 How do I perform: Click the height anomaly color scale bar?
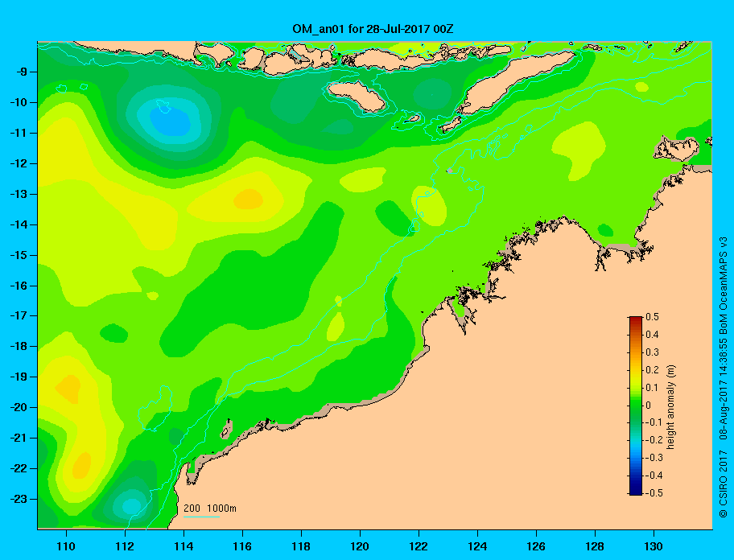click(x=636, y=406)
